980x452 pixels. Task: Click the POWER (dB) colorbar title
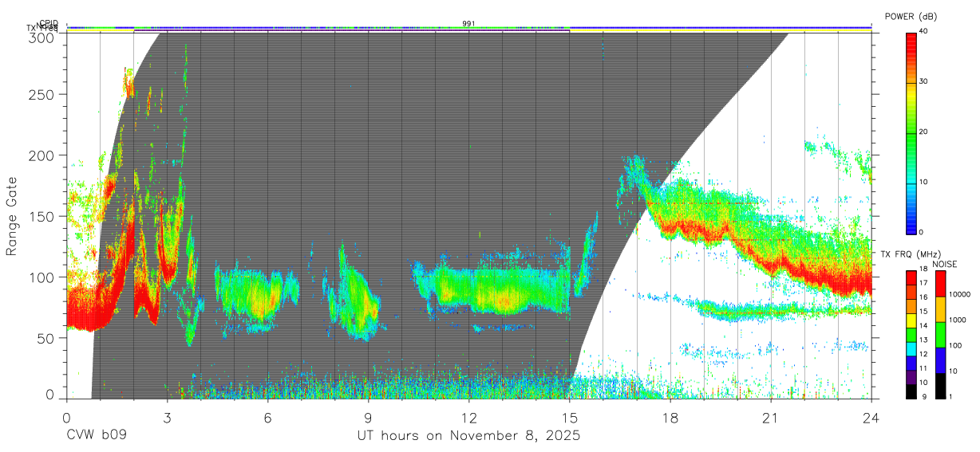pyautogui.click(x=911, y=16)
